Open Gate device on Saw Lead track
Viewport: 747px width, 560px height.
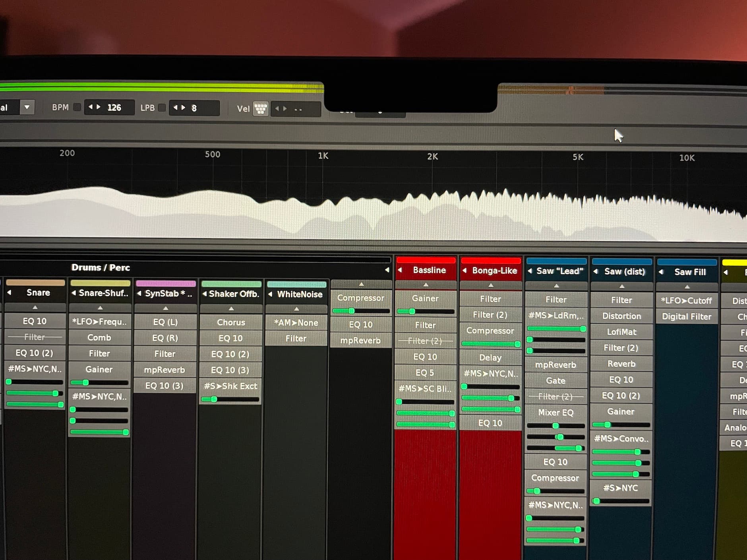[555, 380]
